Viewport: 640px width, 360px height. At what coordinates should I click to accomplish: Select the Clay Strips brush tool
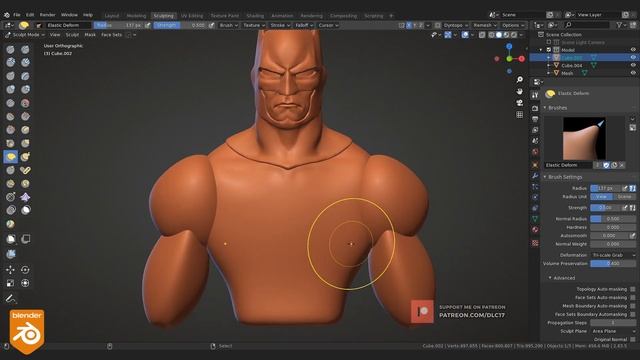[25, 62]
